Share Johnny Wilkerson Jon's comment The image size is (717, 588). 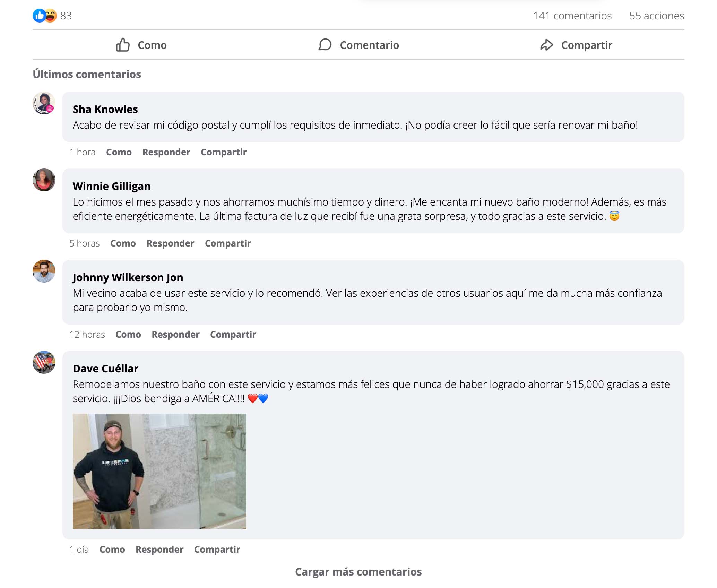click(x=233, y=335)
